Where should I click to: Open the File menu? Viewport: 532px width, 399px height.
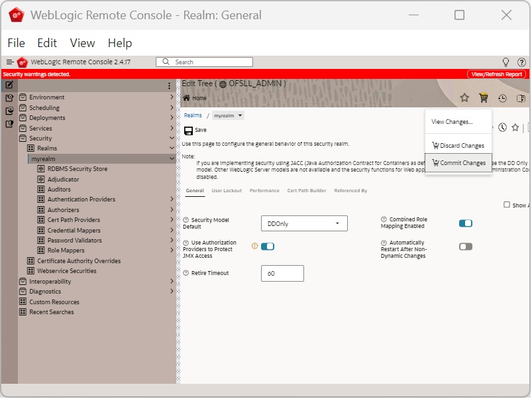[17, 43]
